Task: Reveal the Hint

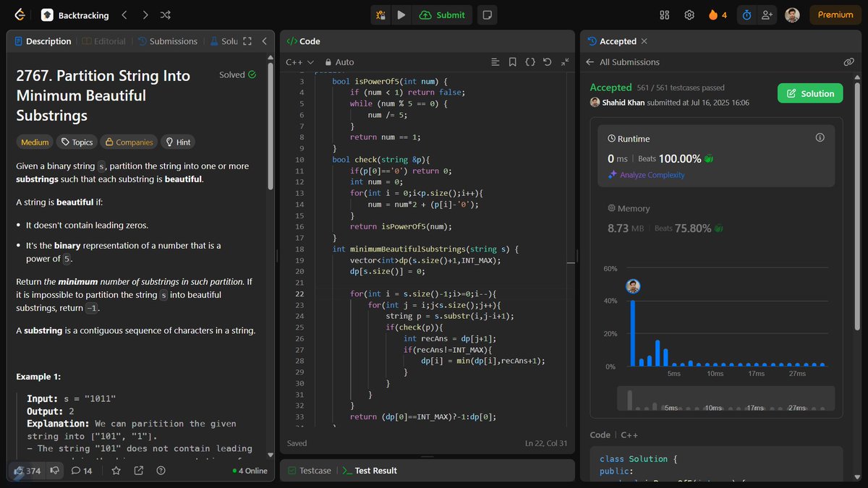Action: pos(178,142)
